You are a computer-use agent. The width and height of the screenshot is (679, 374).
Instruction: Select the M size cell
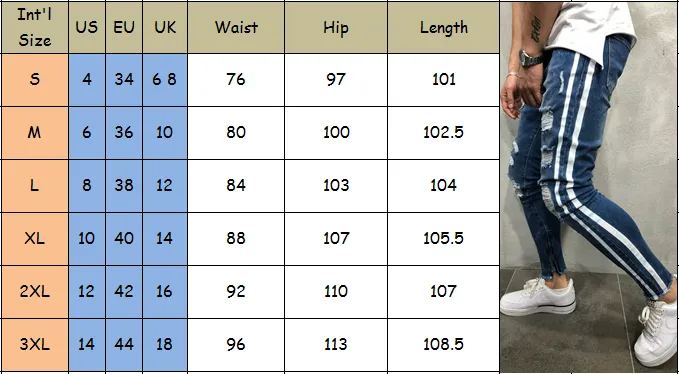35,133
